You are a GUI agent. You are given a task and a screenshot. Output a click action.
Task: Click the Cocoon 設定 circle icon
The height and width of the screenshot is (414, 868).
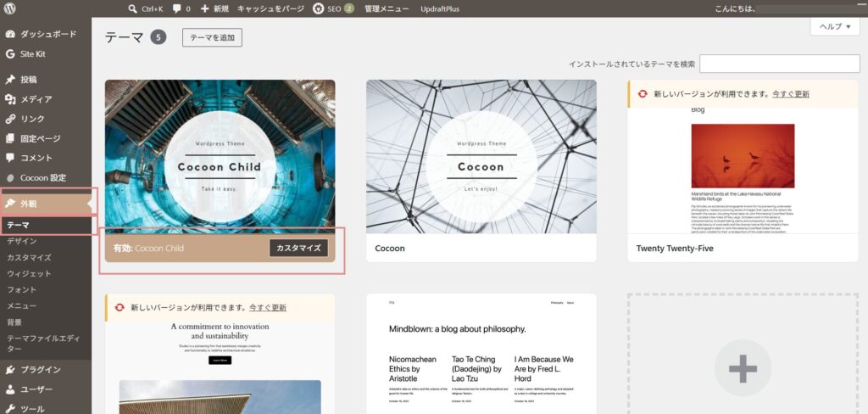(x=10, y=178)
